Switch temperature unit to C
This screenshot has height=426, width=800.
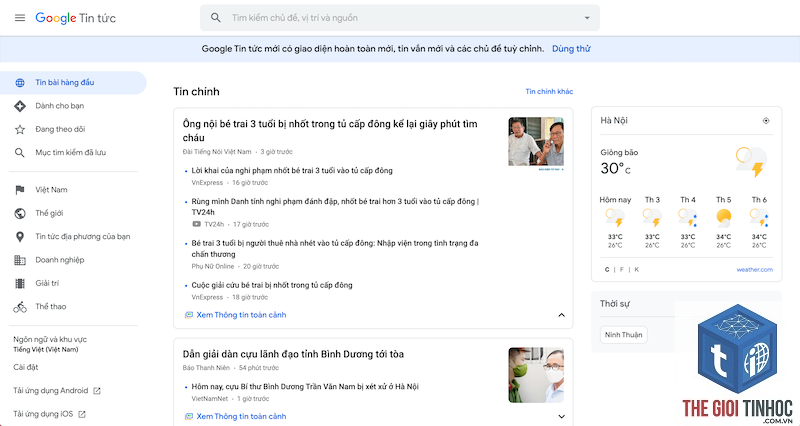[607, 270]
